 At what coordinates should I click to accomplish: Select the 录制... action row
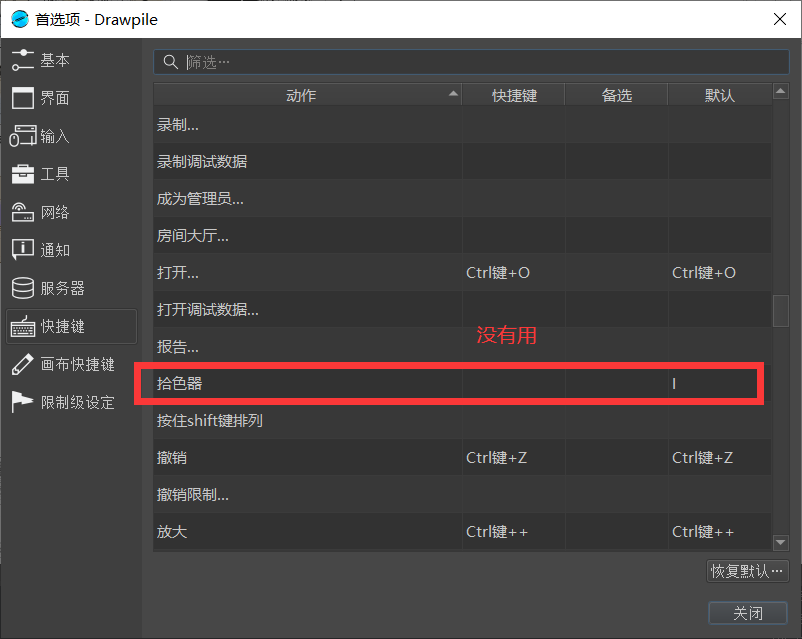[x=462, y=124]
